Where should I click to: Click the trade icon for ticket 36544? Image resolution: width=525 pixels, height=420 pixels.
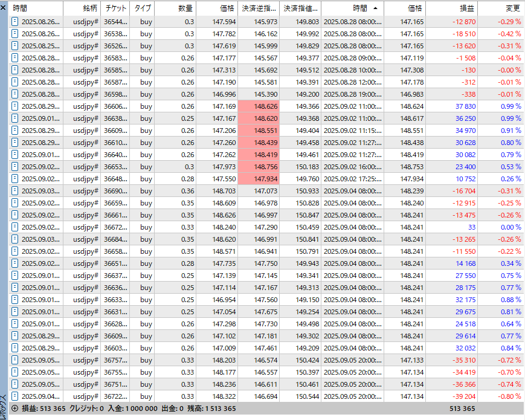coord(14,22)
